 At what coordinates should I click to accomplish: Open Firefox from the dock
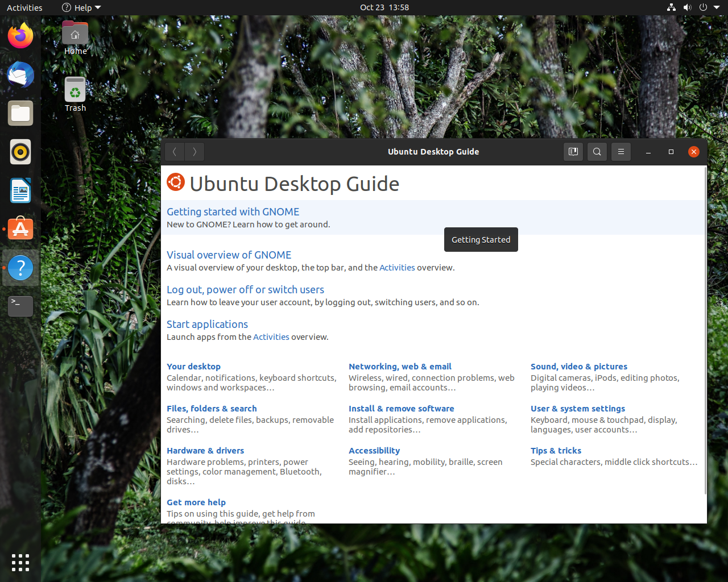pos(20,36)
